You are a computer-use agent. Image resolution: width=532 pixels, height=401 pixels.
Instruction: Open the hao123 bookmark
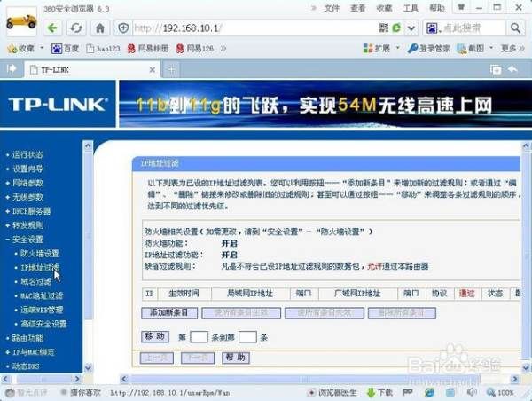click(x=103, y=49)
